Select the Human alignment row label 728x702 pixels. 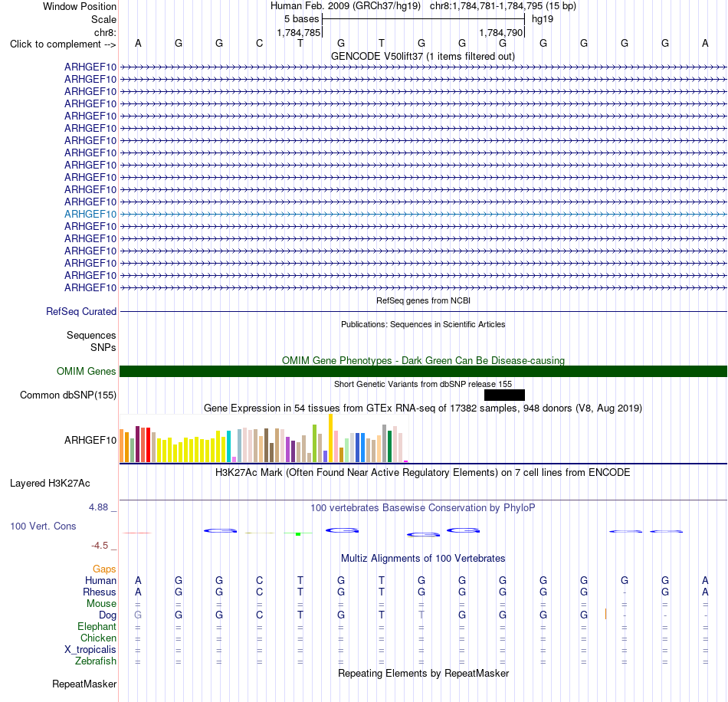point(100,580)
